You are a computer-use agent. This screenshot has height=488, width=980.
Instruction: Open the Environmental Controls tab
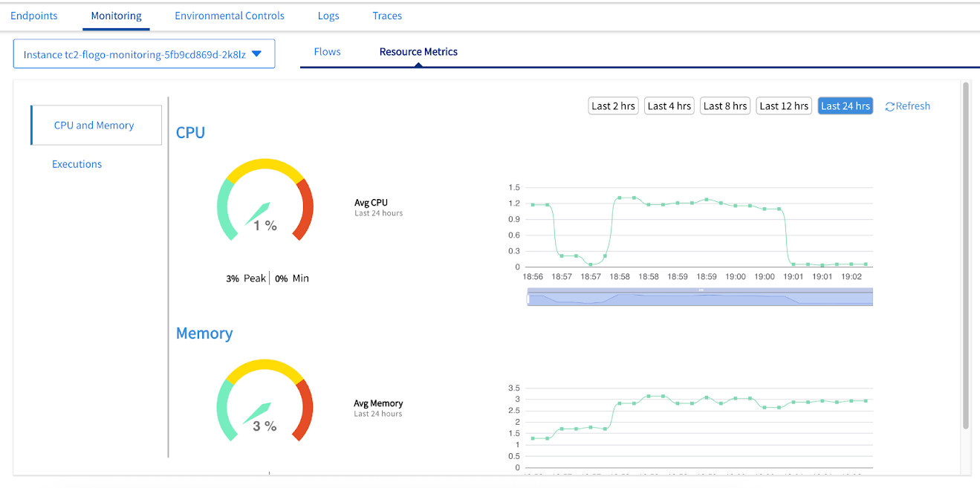pyautogui.click(x=230, y=16)
